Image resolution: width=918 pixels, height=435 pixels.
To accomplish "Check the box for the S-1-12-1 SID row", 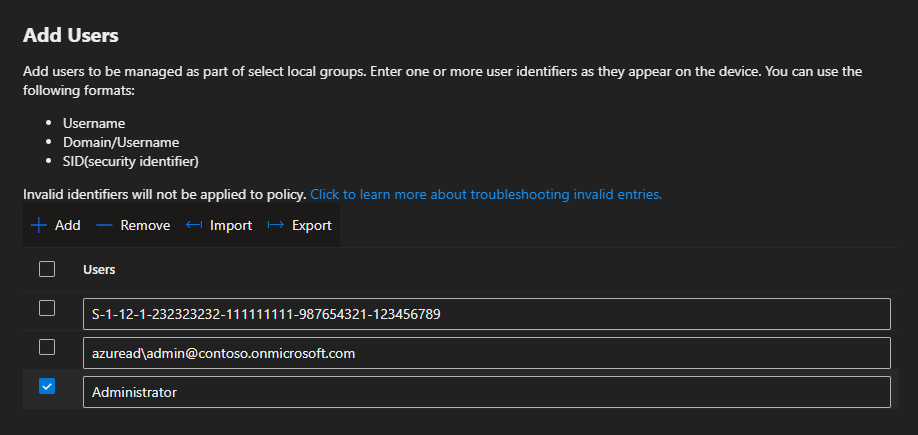I will pyautogui.click(x=47, y=308).
